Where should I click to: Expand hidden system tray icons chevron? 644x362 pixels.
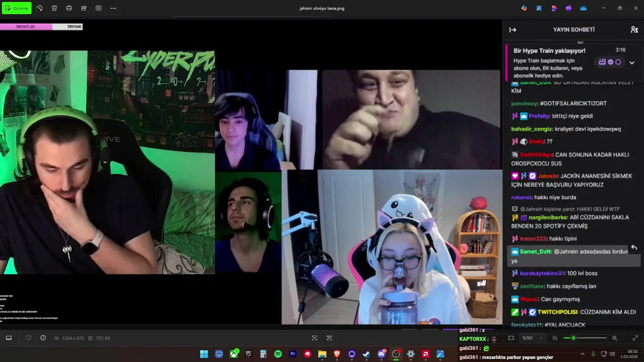[583, 354]
